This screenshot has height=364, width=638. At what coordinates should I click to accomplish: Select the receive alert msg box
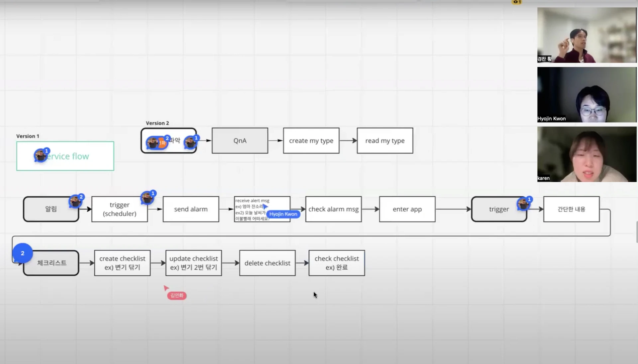[x=262, y=209]
